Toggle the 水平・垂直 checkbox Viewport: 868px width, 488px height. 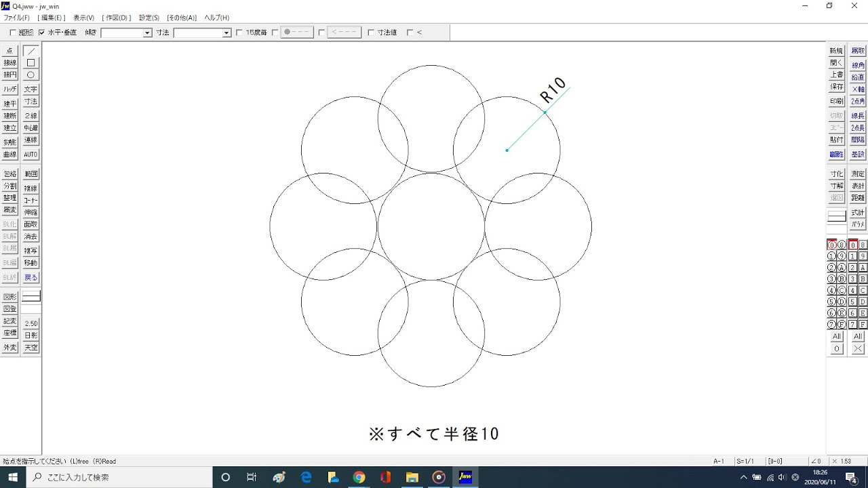coord(42,33)
